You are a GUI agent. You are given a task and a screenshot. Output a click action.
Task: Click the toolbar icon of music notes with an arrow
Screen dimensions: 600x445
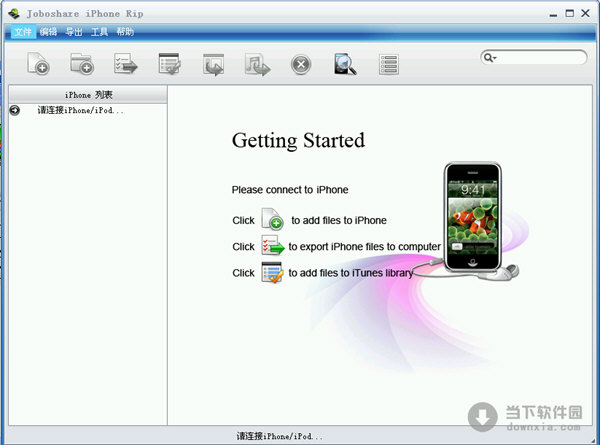click(x=258, y=64)
